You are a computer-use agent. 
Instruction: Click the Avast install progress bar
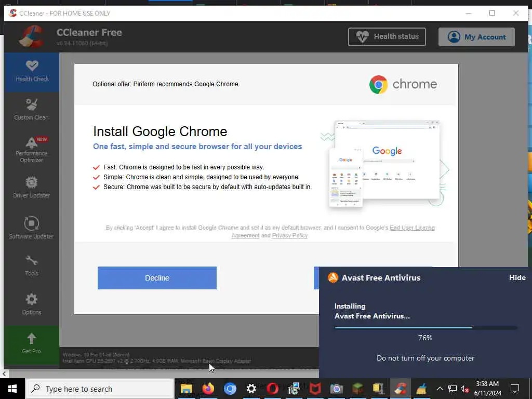pos(425,328)
